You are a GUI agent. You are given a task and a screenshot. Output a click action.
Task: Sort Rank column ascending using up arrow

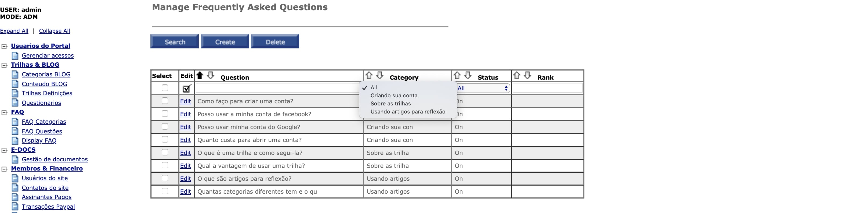[516, 75]
